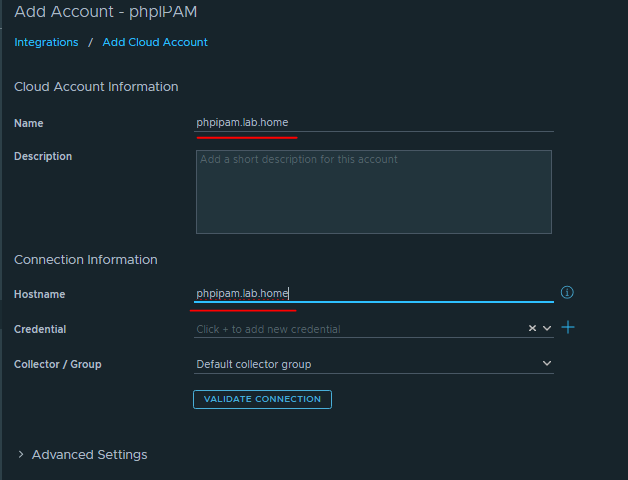Screen dimensions: 628x480
Task: Click the Add Cloud Account breadcrumb
Action: point(155,42)
